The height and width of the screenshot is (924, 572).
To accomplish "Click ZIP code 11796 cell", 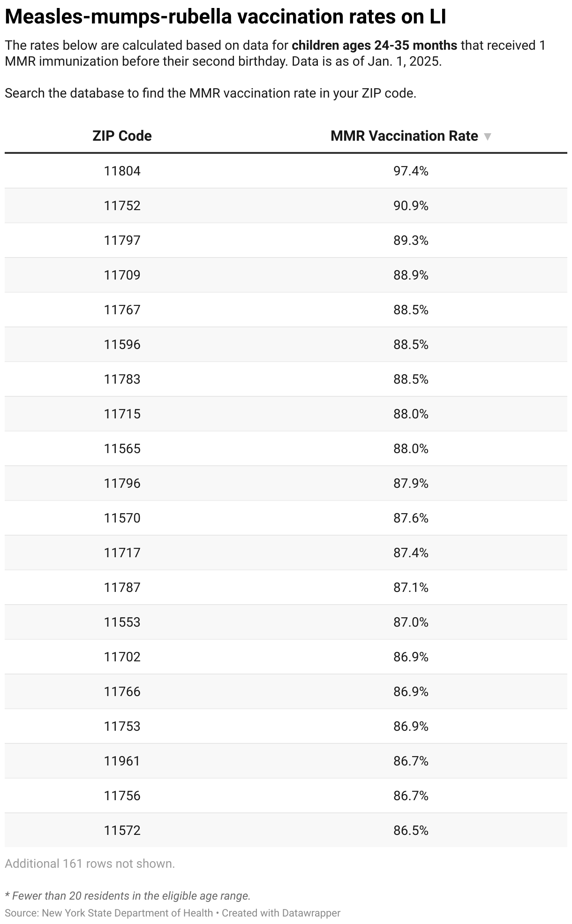I will tap(122, 484).
